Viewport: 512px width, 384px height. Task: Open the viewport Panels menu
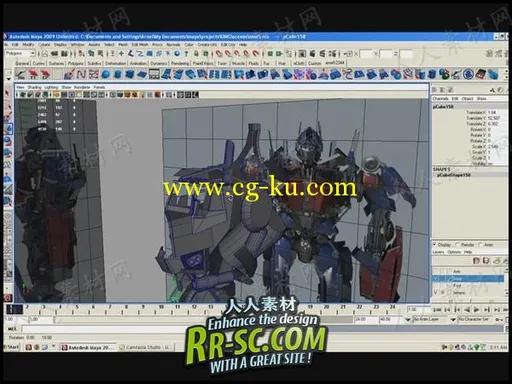point(99,87)
